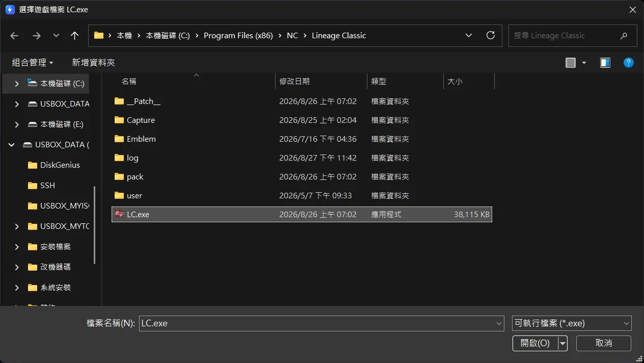
Task: Change the view layout icon
Action: coord(571,63)
